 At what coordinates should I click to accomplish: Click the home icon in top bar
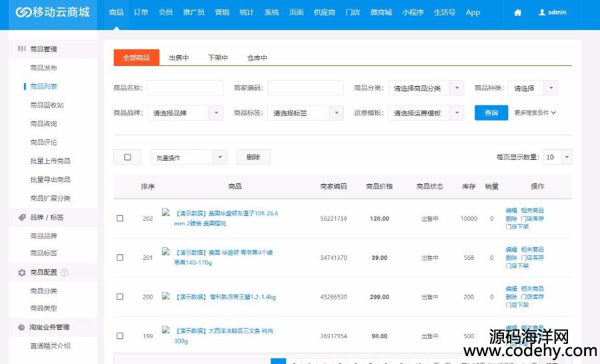tap(518, 13)
